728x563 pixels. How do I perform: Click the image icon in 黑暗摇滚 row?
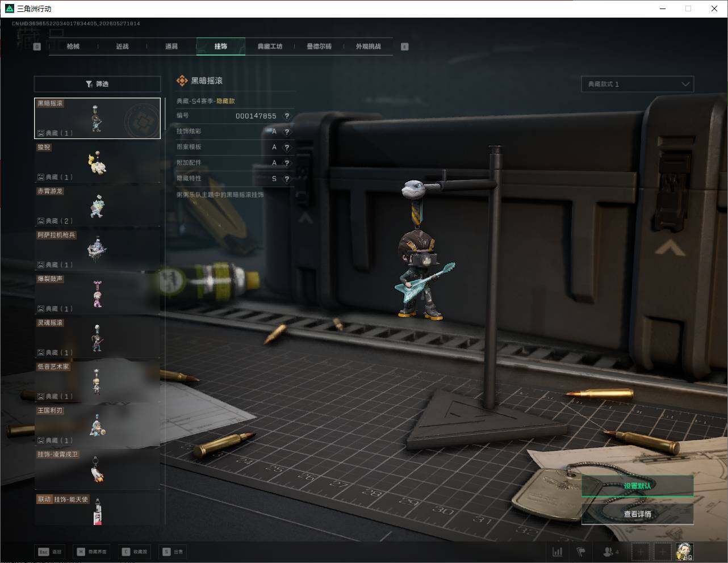41,133
